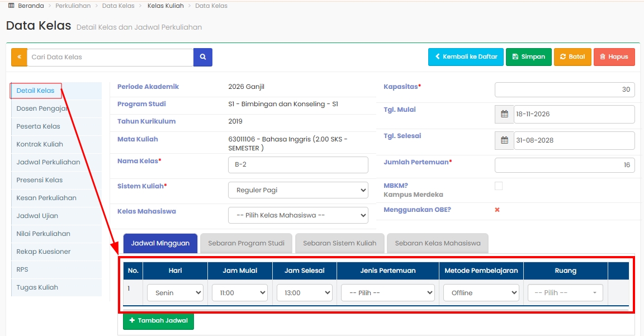Expand the Pilih Kelas Mahasiswa dropdown
The image size is (644, 336).
click(x=298, y=215)
